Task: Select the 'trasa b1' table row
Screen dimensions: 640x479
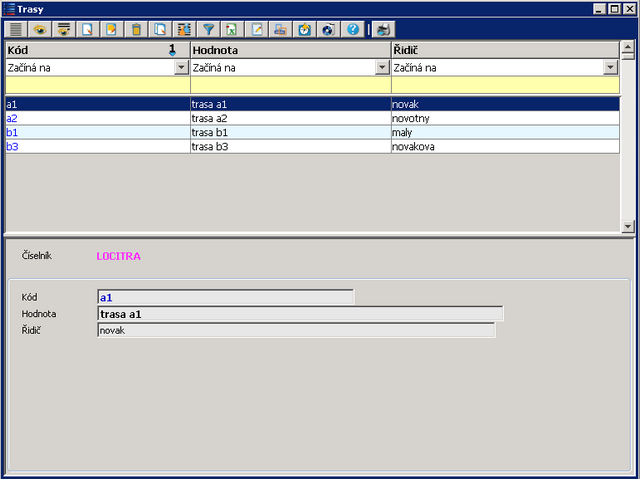Action: [288, 132]
